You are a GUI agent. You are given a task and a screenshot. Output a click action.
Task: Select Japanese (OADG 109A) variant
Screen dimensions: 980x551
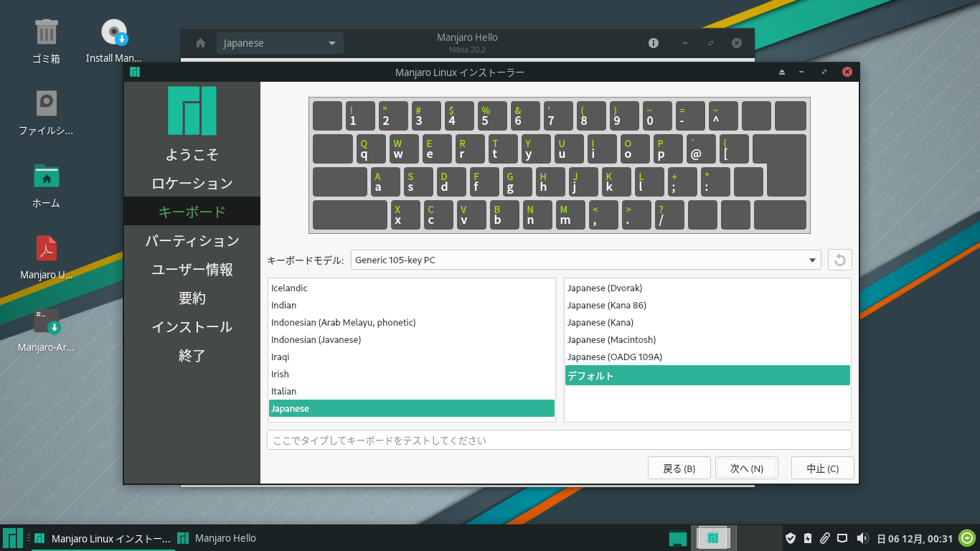707,357
